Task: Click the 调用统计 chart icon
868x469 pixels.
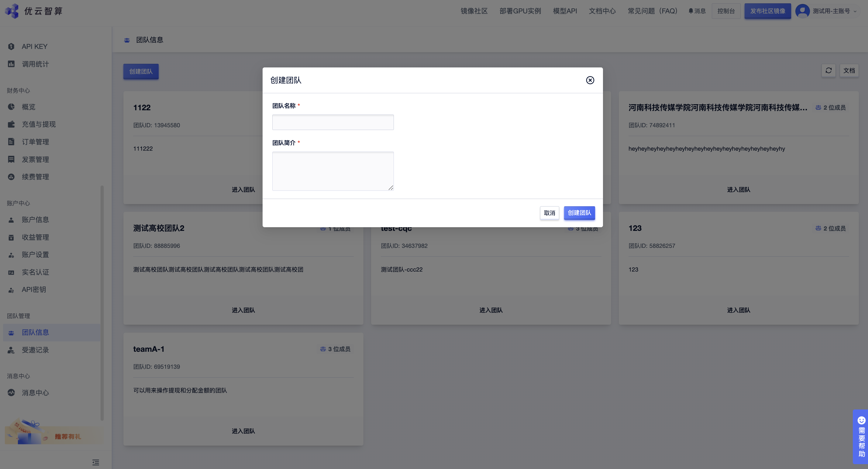Action: point(11,64)
